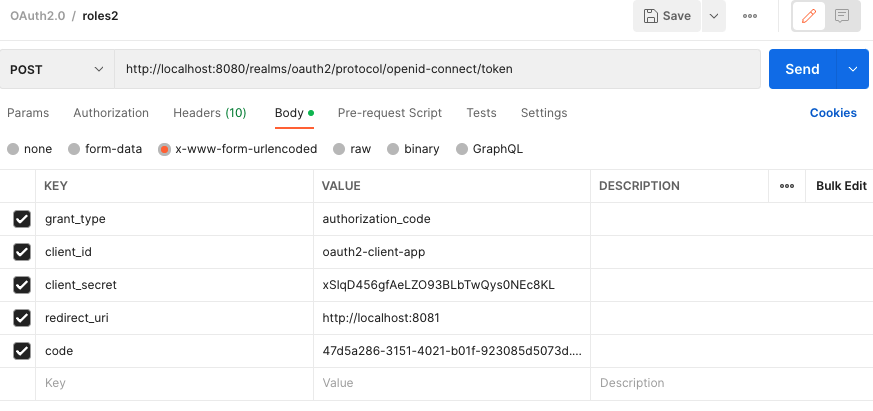
Task: Open the Save options dropdown arrow
Action: [714, 16]
